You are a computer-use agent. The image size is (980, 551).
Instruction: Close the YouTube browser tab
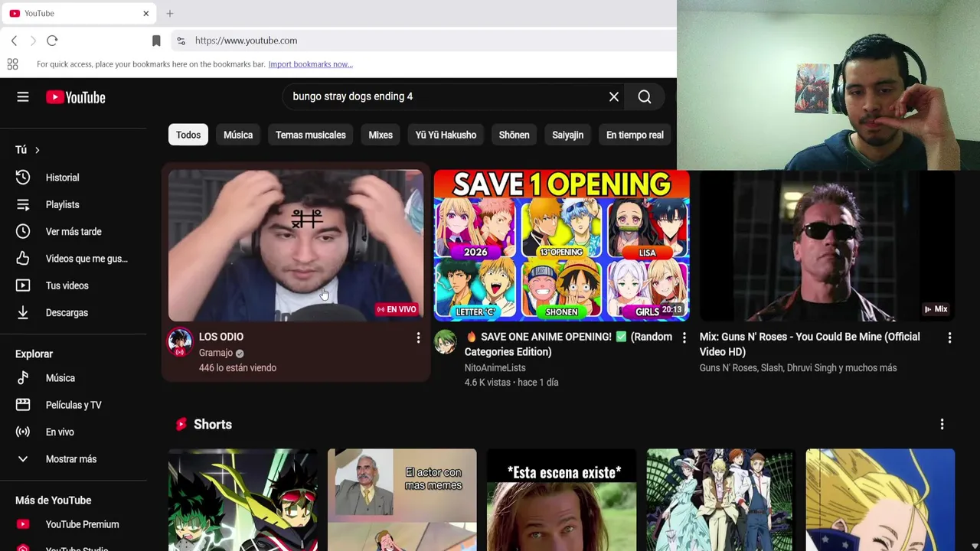[x=145, y=13]
